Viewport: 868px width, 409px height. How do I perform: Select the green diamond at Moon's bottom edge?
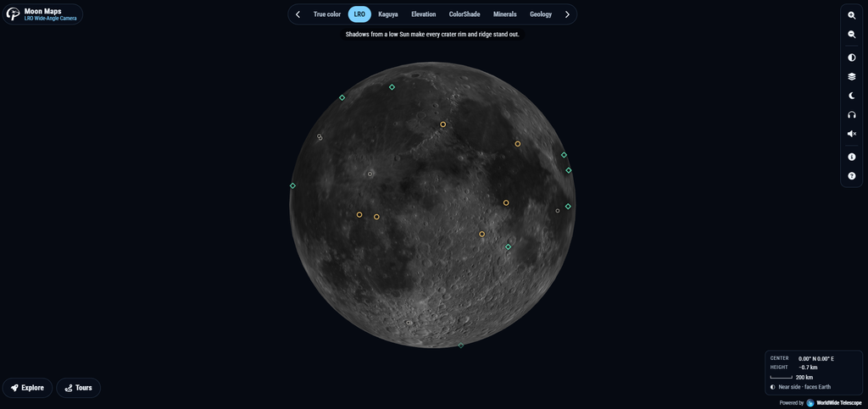pos(460,345)
